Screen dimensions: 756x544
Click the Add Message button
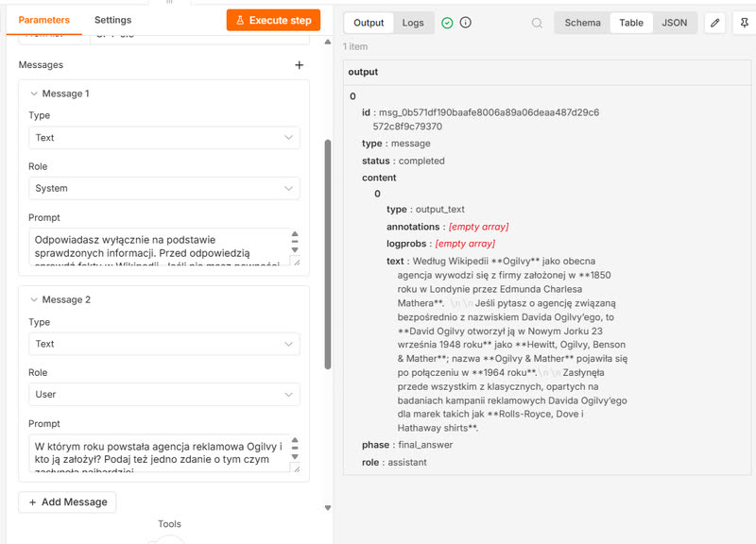click(x=67, y=502)
